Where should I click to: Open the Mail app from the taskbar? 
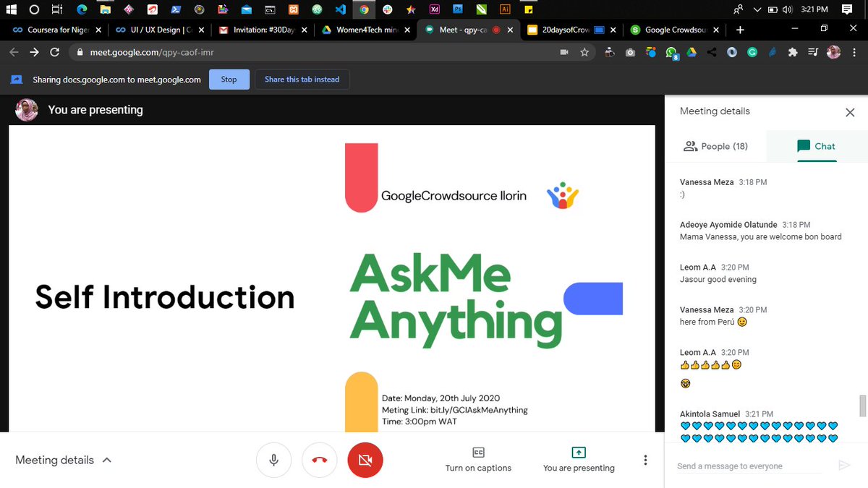click(247, 9)
